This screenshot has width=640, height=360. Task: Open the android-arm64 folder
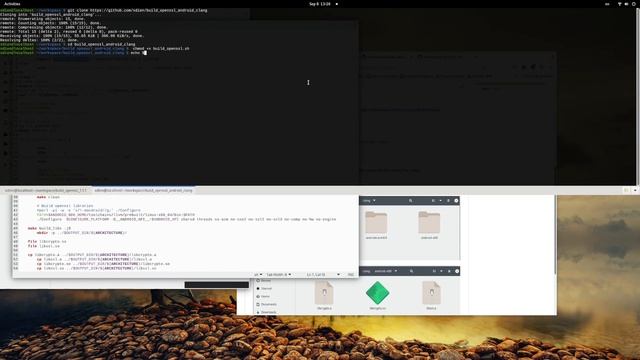(376, 225)
